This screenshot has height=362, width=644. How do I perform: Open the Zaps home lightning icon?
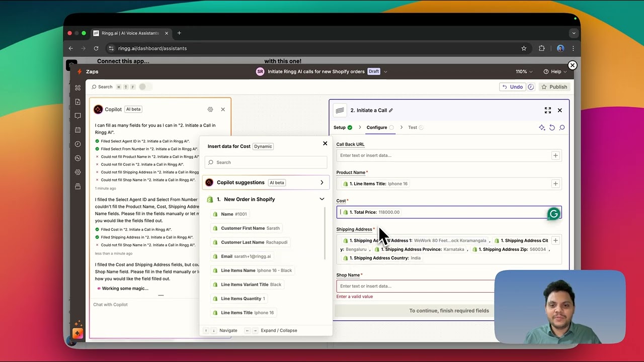pos(79,71)
